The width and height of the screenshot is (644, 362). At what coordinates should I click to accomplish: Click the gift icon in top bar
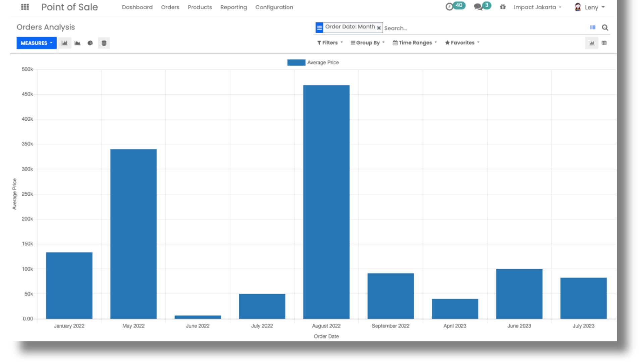tap(502, 7)
